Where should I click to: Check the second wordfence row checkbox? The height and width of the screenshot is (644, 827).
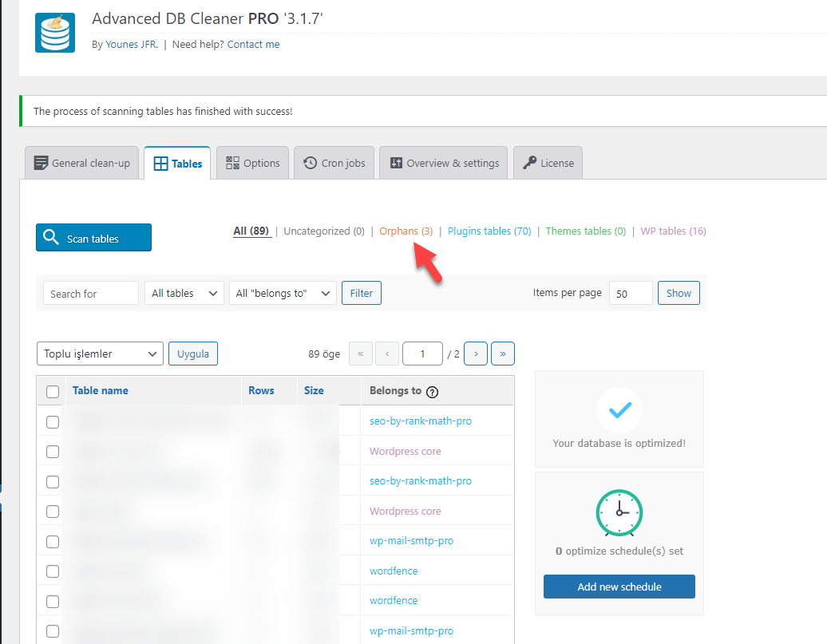point(53,601)
